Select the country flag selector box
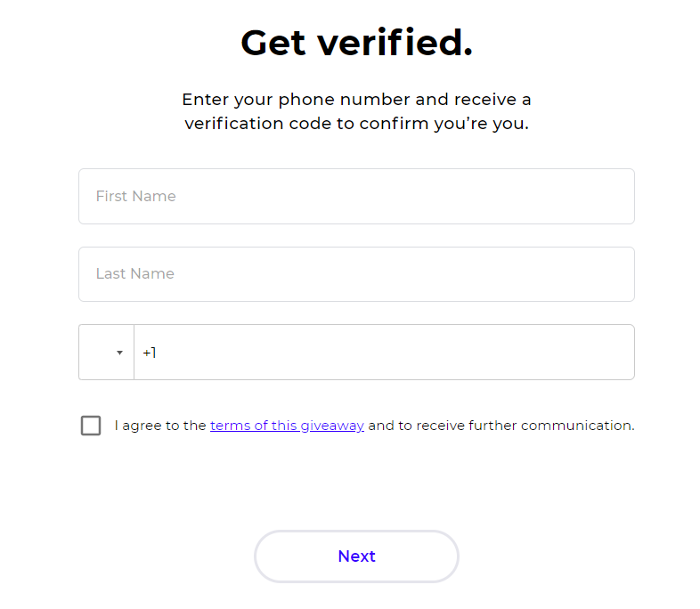 click(x=106, y=353)
